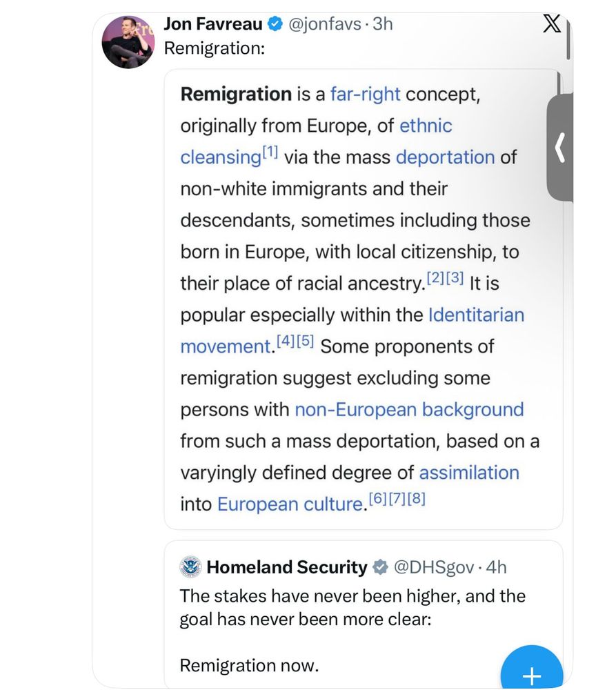Open the @jonfavs handle link
The image size is (616, 690).
(324, 24)
